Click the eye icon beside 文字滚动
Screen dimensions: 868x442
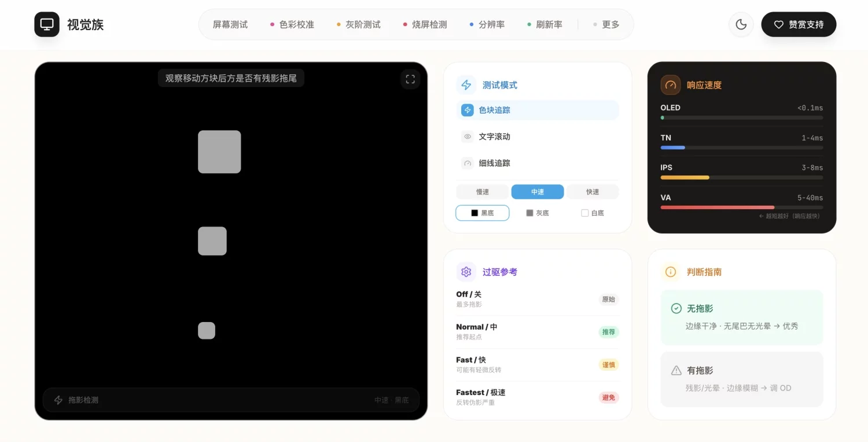point(467,137)
